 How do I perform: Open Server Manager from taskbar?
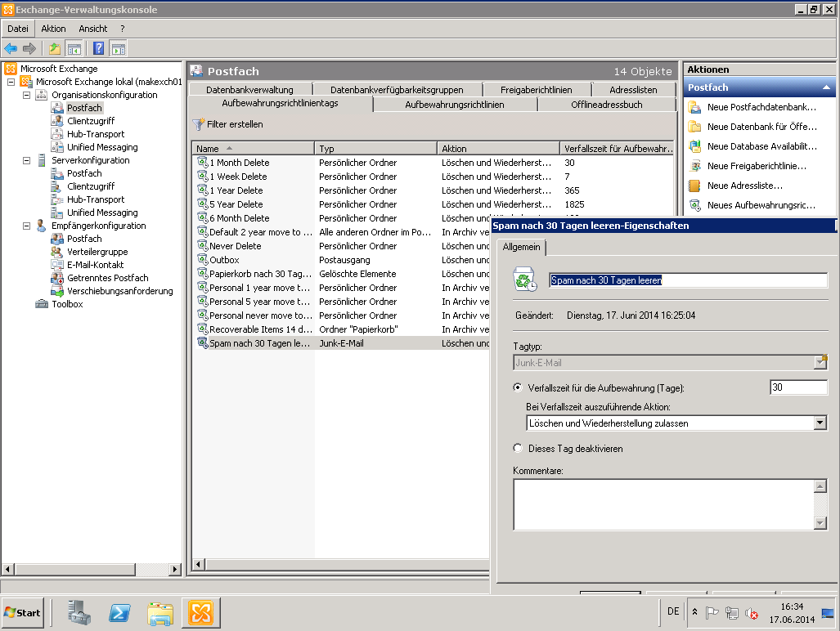click(79, 613)
